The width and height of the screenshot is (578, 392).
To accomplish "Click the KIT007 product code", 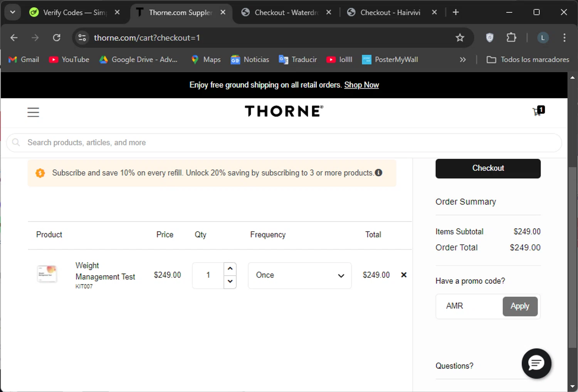I will coord(84,286).
